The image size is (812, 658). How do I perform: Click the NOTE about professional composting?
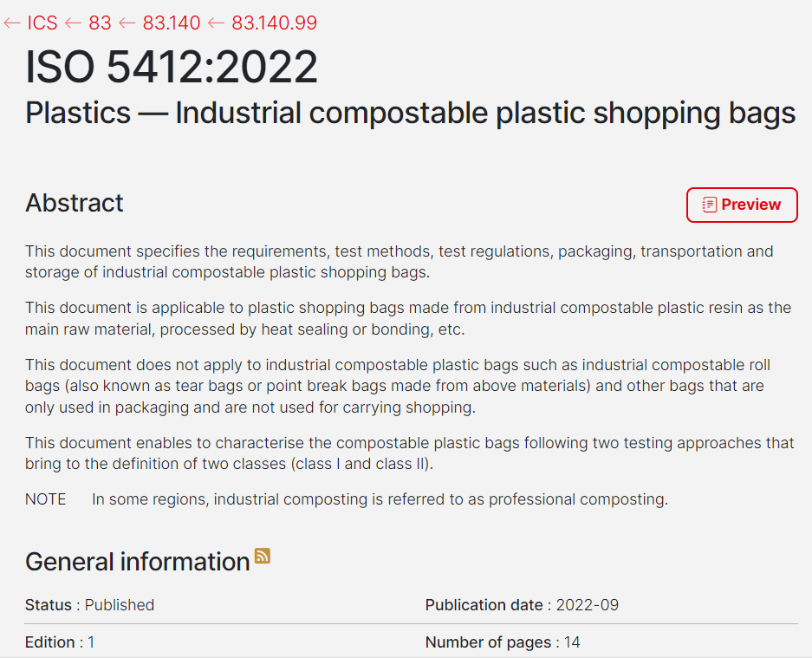(x=347, y=499)
